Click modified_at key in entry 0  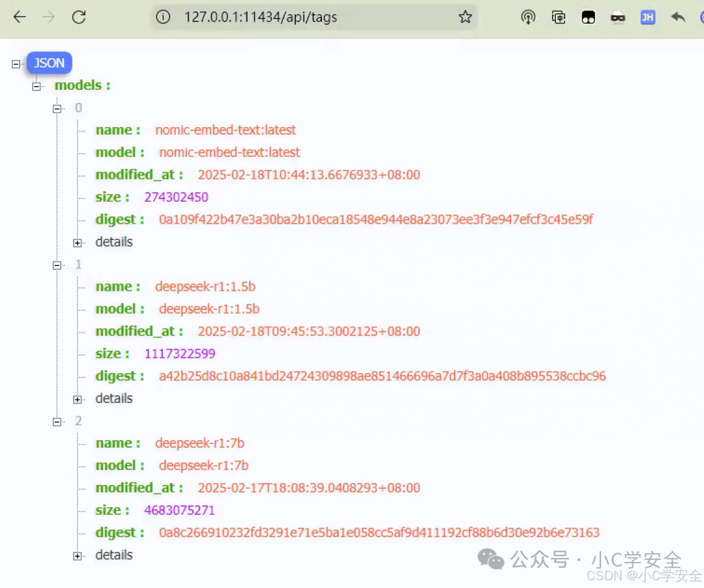pos(139,175)
